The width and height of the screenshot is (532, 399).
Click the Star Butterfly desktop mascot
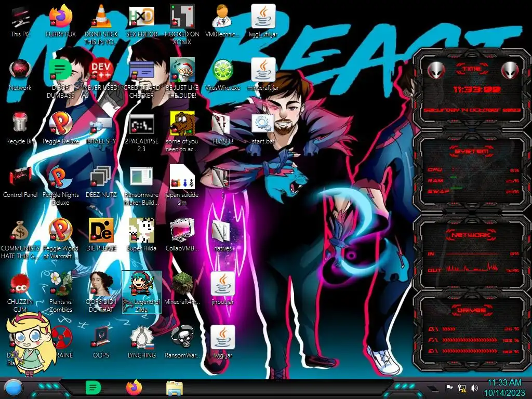30,343
